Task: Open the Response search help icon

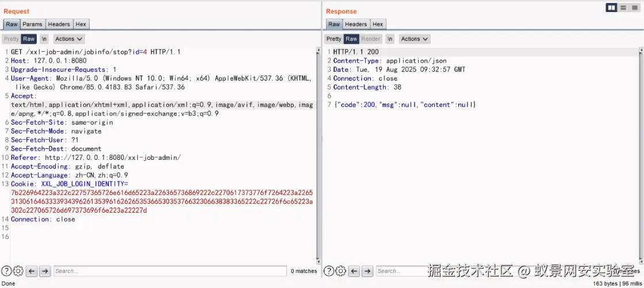Action: [x=328, y=271]
